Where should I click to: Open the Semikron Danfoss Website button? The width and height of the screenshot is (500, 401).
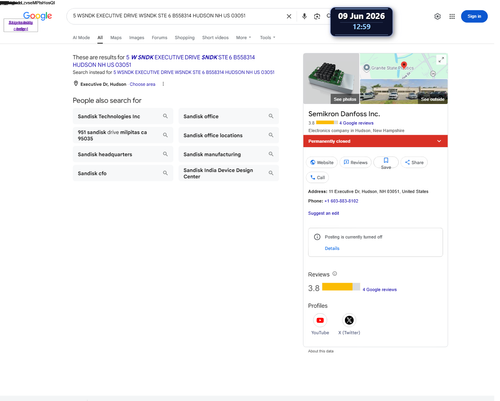322,162
